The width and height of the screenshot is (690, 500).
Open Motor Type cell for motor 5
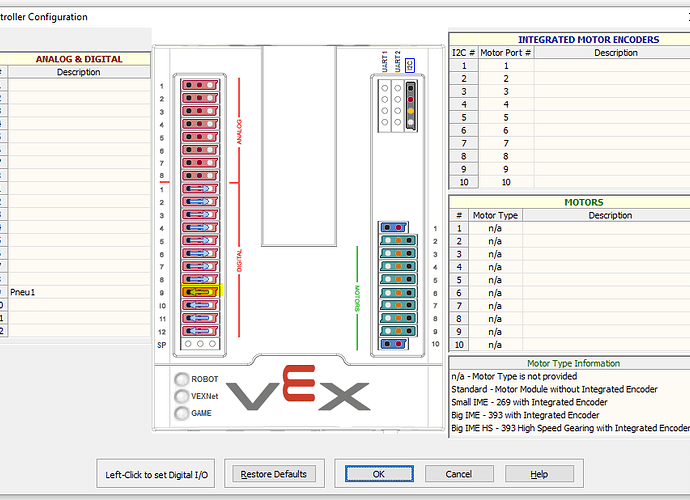pyautogui.click(x=495, y=280)
